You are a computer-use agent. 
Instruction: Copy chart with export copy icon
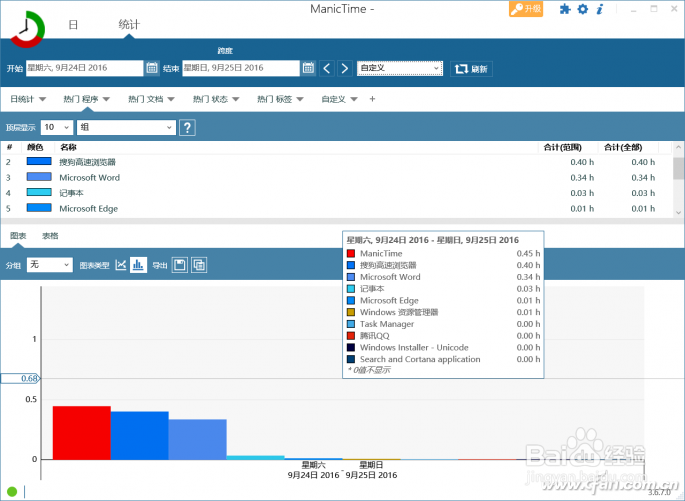[x=199, y=265]
